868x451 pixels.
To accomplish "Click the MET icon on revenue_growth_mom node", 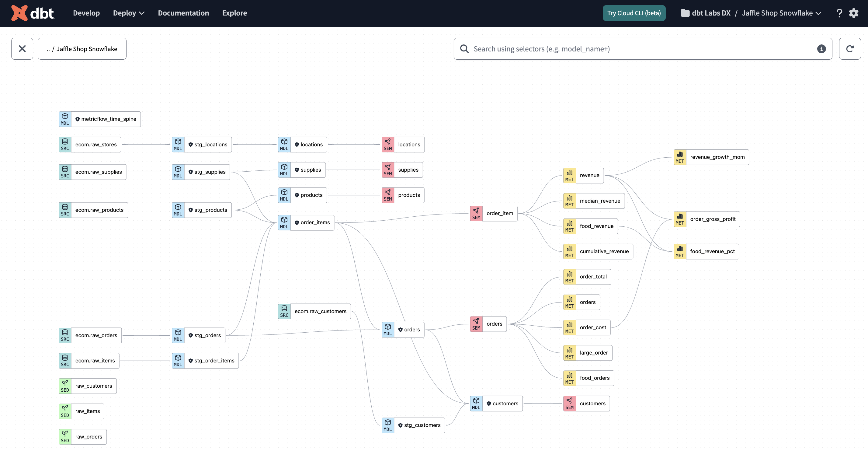I will [x=680, y=156].
